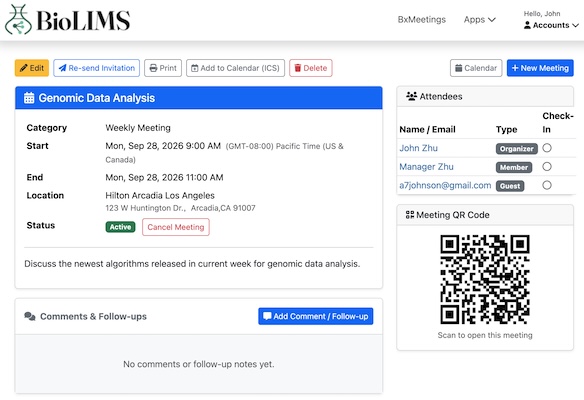The image size is (584, 400).
Task: Check in a7johnson@gmail.com
Action: coord(547,185)
